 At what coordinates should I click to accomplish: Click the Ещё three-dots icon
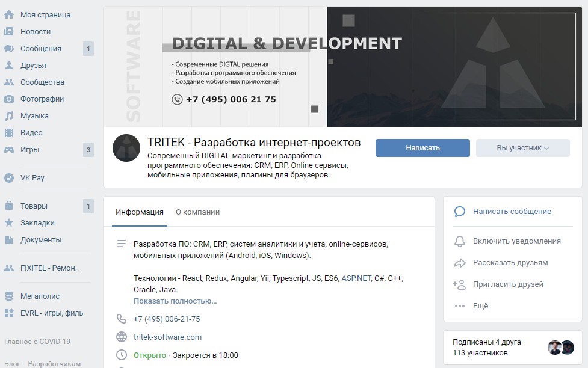click(460, 306)
